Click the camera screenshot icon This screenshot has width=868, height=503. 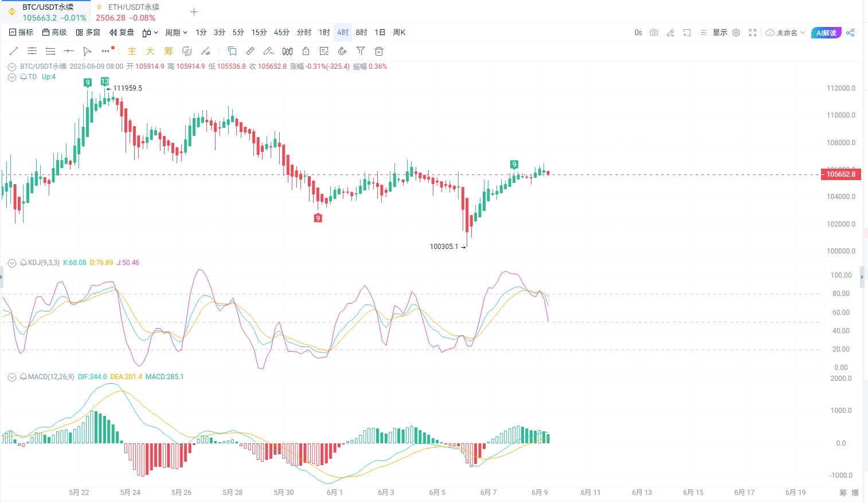click(x=654, y=33)
